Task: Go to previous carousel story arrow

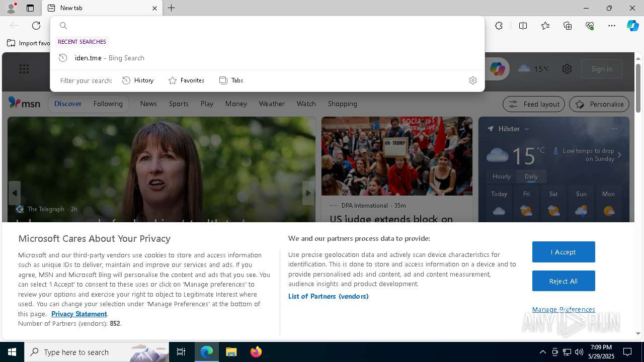Action: pyautogui.click(x=14, y=193)
